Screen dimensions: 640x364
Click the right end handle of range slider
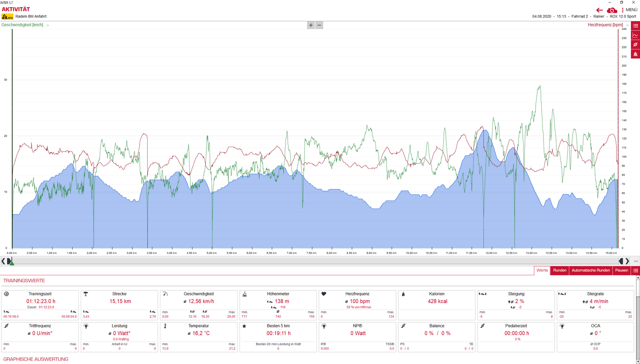click(x=621, y=261)
